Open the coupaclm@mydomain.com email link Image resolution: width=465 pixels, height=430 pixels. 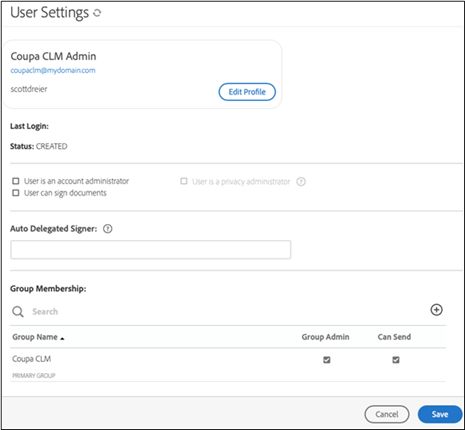(53, 70)
